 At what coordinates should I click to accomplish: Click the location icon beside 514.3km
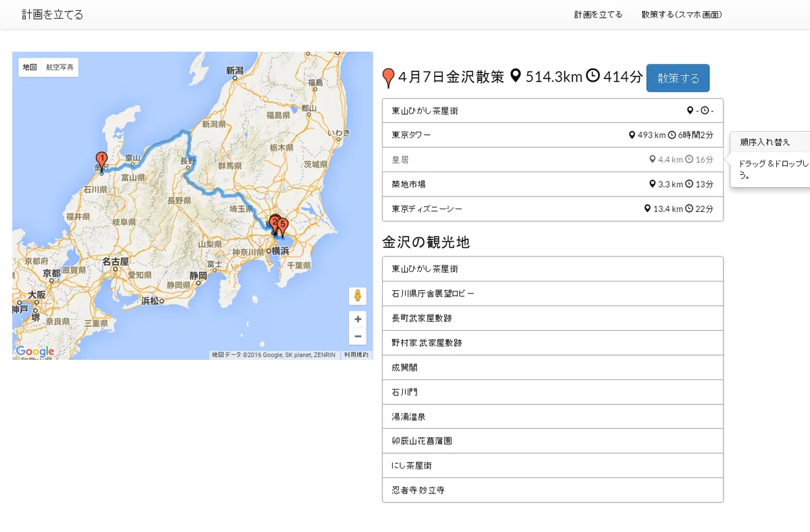click(x=516, y=76)
